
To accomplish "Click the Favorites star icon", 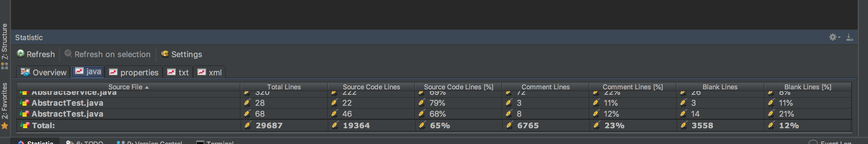I will click(4, 126).
